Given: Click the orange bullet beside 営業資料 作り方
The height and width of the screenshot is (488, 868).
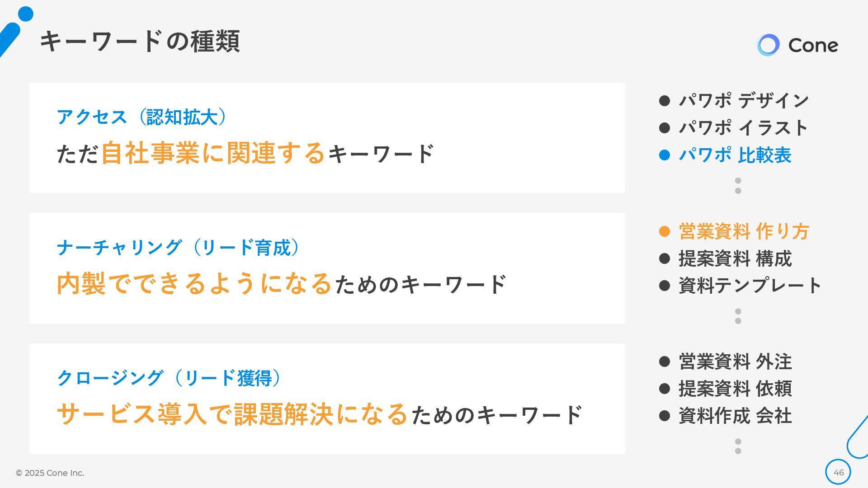Looking at the screenshot, I should (x=664, y=231).
